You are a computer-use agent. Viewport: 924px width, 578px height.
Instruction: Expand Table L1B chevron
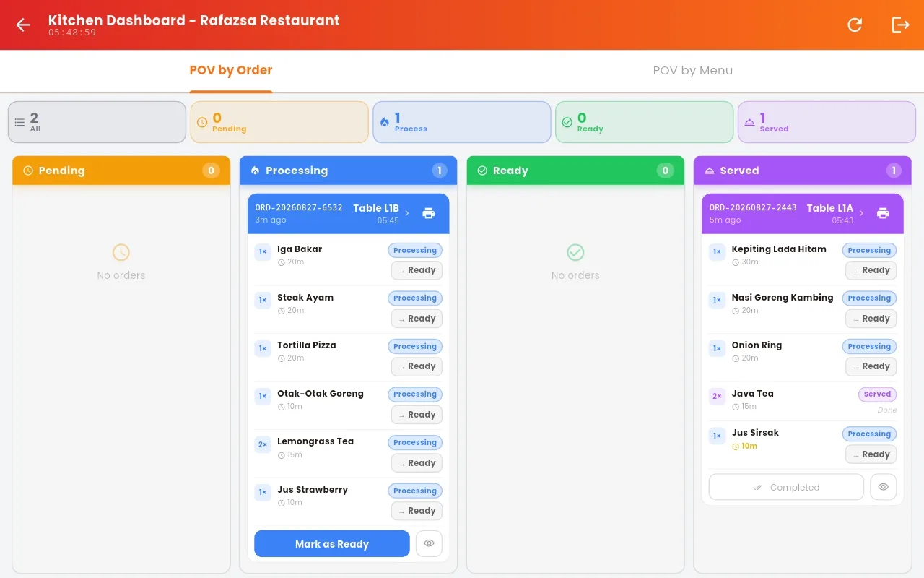pos(407,213)
